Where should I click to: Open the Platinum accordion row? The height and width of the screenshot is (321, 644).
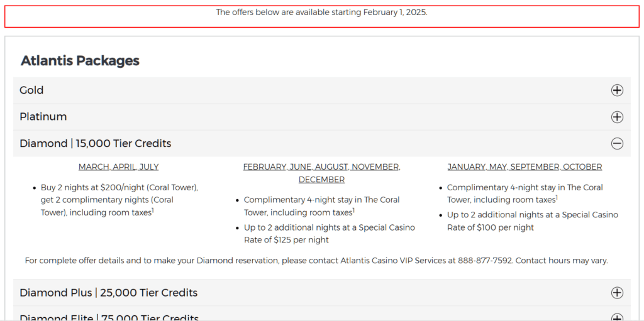click(322, 117)
